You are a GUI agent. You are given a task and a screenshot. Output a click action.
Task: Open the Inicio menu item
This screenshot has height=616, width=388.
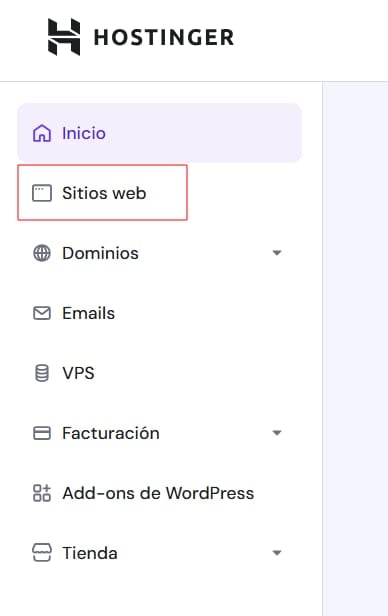[x=159, y=133]
